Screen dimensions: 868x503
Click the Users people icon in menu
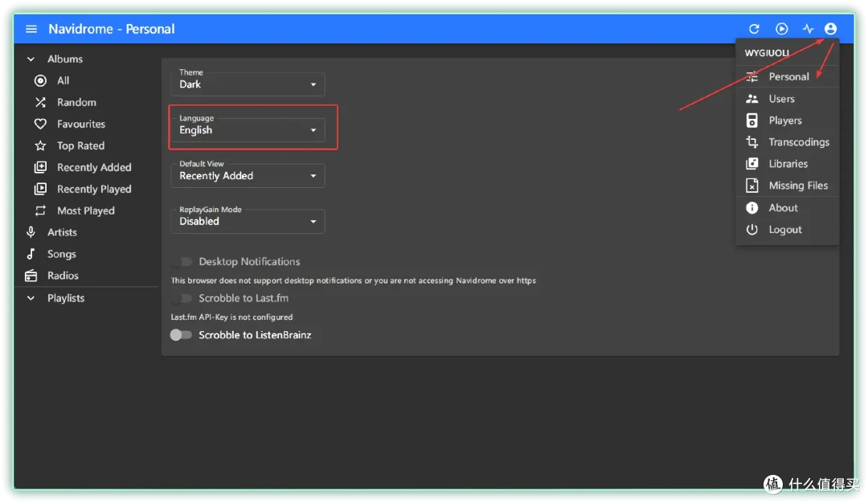(751, 99)
